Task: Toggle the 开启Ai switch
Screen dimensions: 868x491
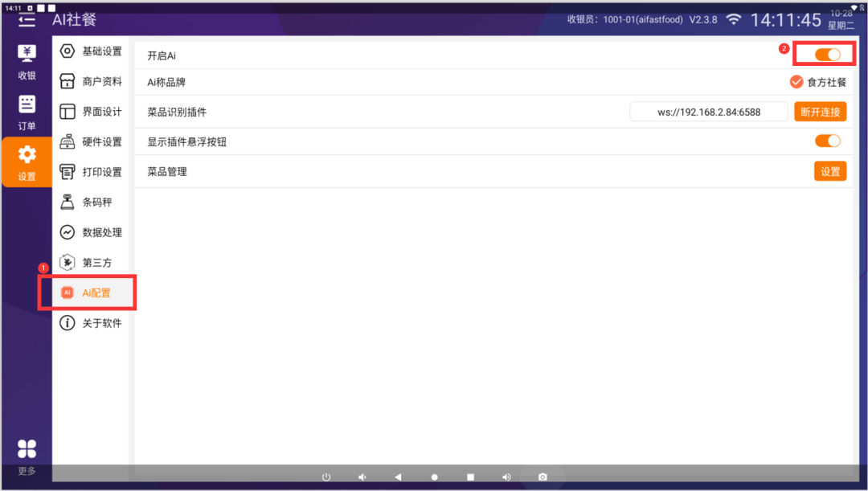Action: click(827, 55)
